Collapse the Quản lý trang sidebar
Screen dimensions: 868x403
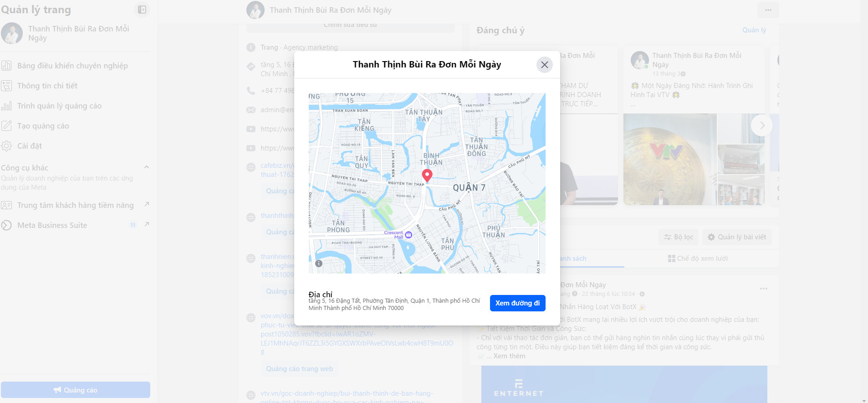coord(142,10)
